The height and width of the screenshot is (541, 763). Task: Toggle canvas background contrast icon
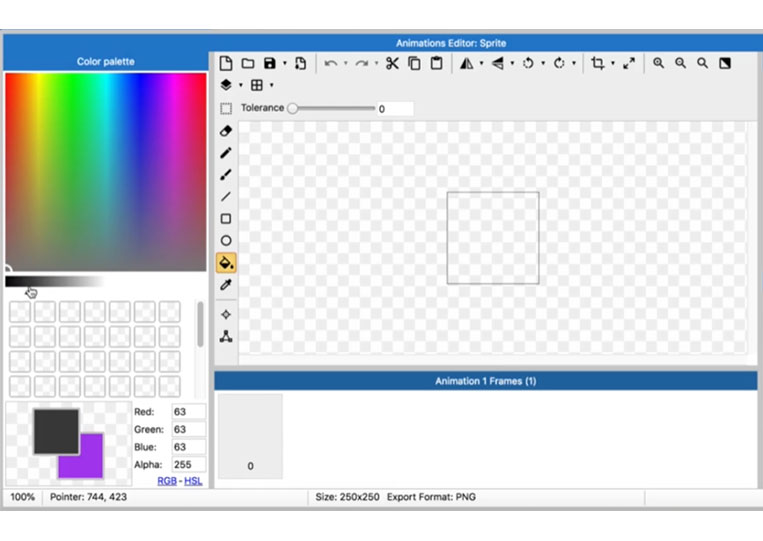(725, 63)
